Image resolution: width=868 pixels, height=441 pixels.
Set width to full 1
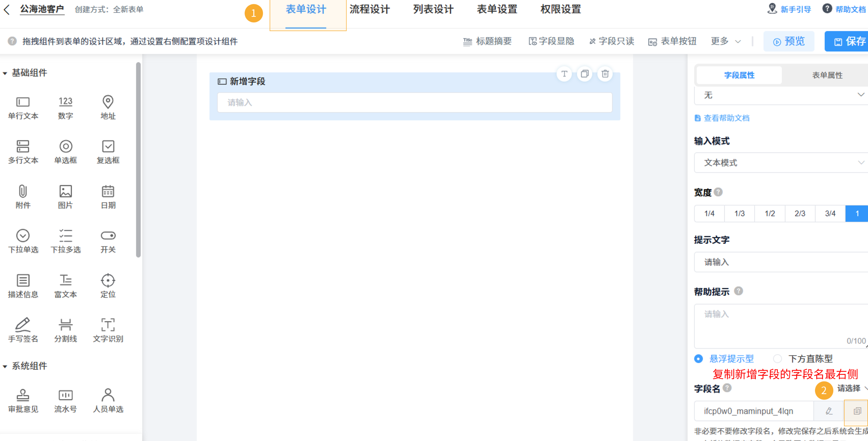(857, 213)
